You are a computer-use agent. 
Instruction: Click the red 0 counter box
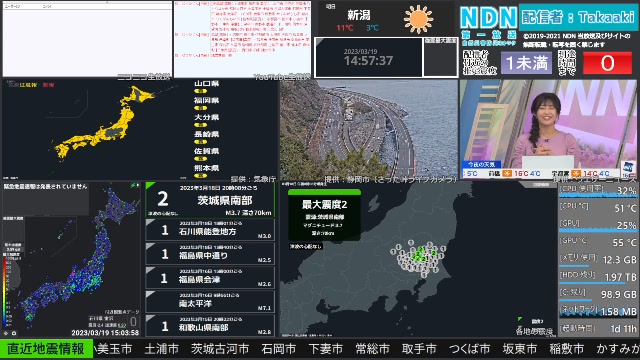click(607, 63)
